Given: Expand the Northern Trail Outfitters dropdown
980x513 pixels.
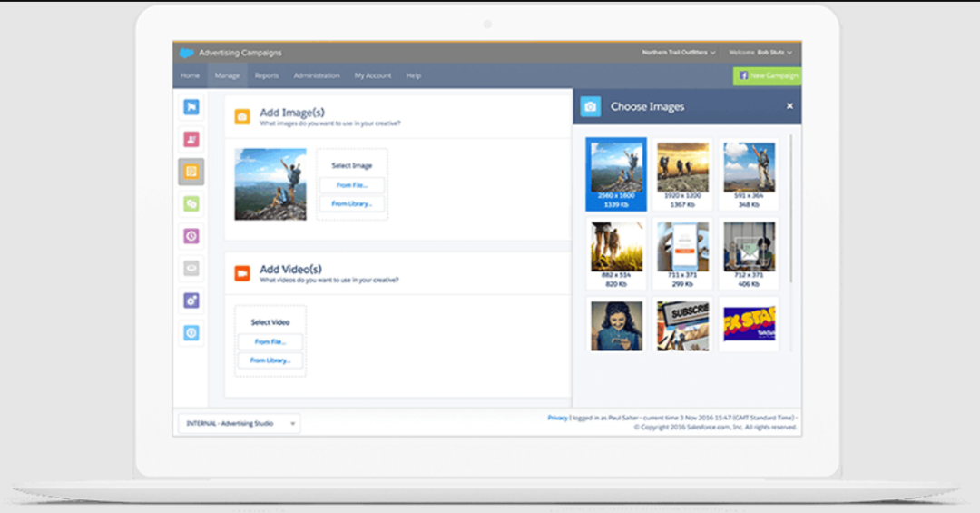Looking at the screenshot, I should [679, 53].
